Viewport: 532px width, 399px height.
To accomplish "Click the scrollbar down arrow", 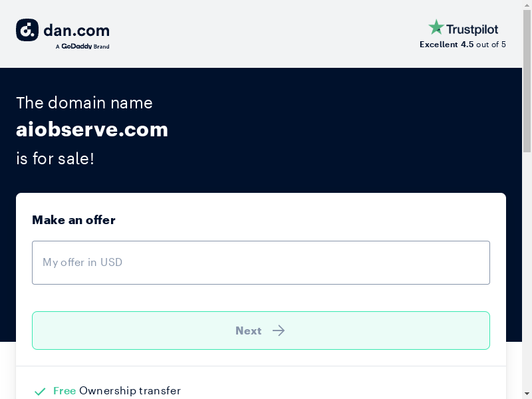I will [527, 394].
